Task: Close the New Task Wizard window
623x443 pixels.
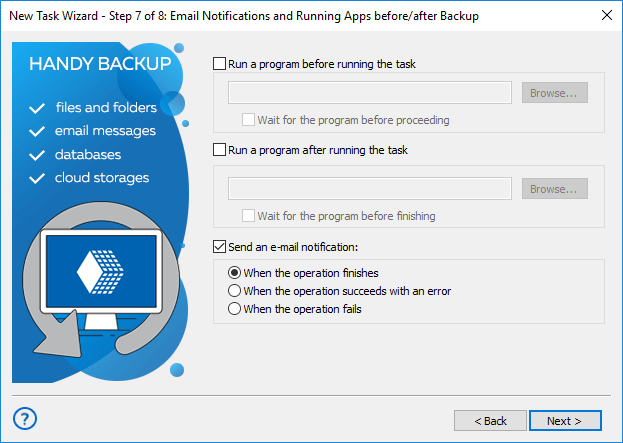Action: pos(605,14)
